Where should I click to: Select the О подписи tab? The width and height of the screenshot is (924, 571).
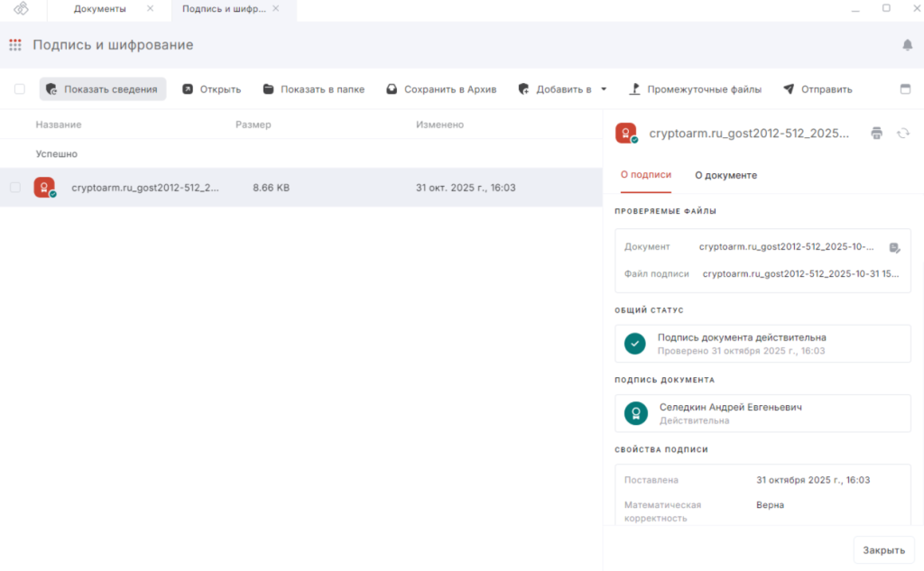(x=645, y=175)
